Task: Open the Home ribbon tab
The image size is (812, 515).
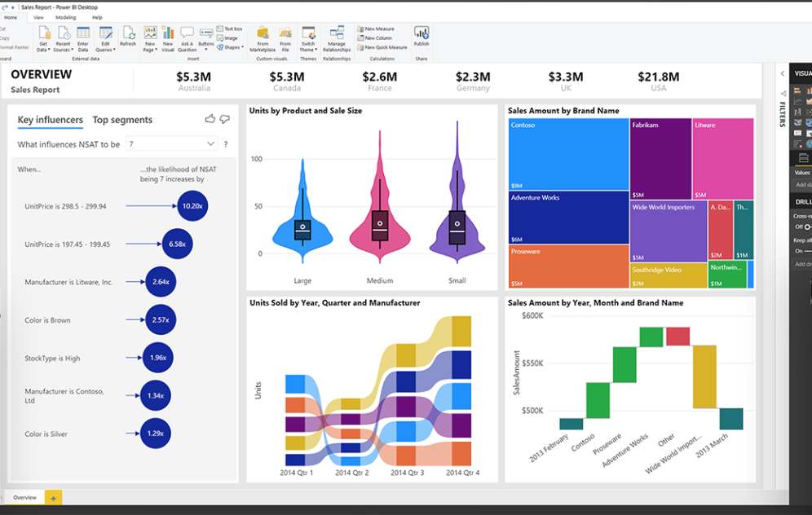Action: pos(11,17)
